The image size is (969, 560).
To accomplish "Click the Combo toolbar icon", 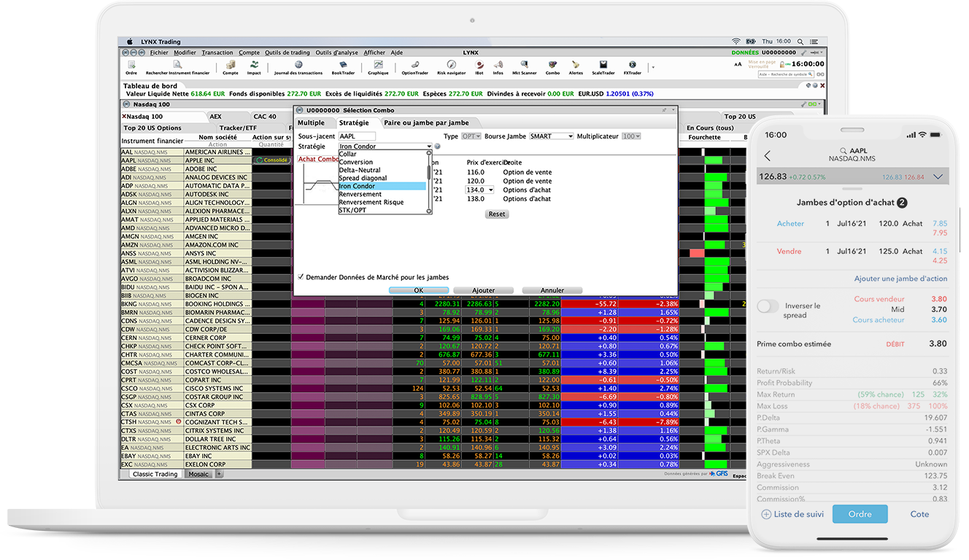I will (x=552, y=67).
